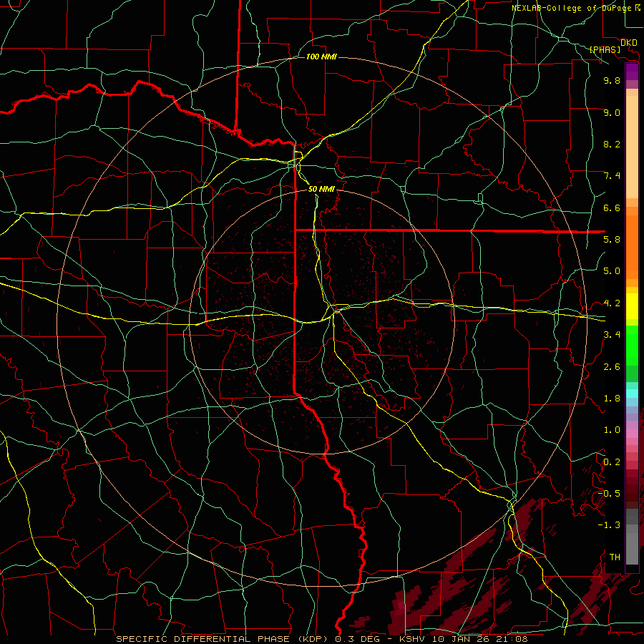The width and height of the screenshot is (644, 644).
Task: Click the [PHAS] legend heading
Action: coord(605,49)
